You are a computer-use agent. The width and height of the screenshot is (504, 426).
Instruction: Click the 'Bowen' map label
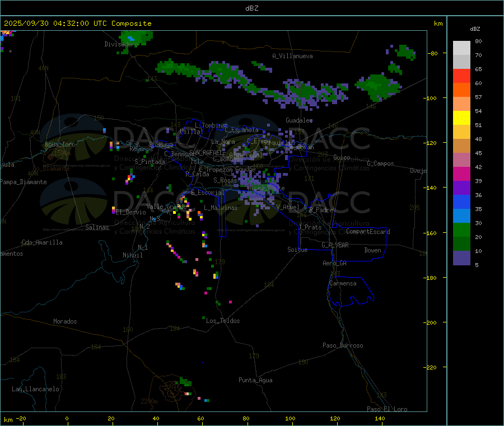tap(373, 250)
